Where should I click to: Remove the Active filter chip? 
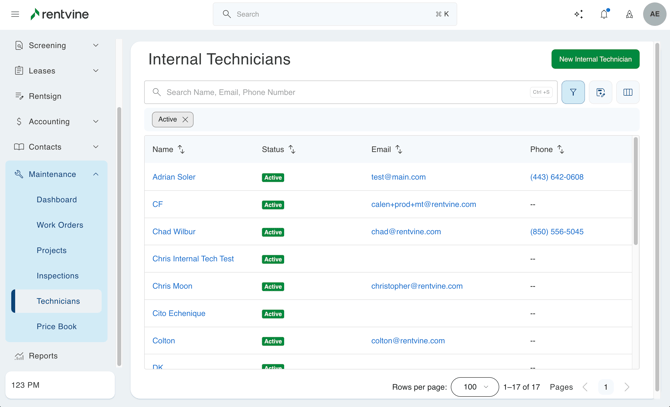click(185, 119)
